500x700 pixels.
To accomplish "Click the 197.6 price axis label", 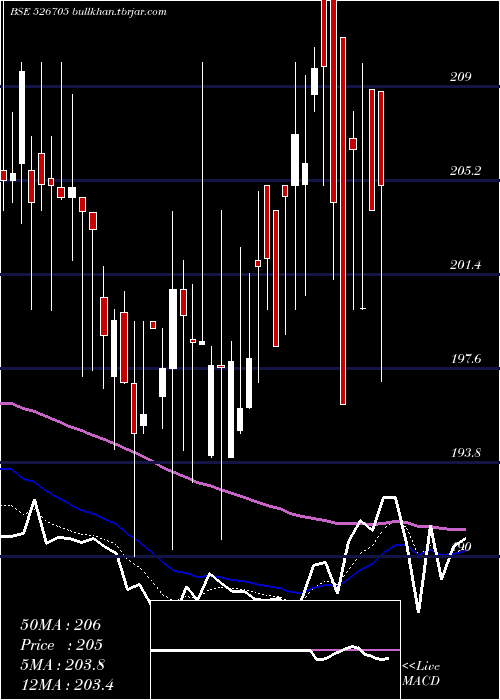I will point(465,358).
